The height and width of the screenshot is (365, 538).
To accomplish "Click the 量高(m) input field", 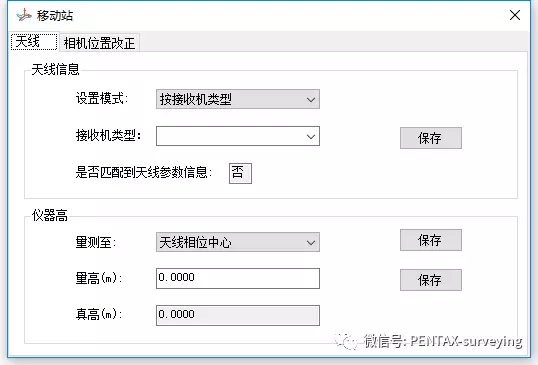I will [238, 278].
